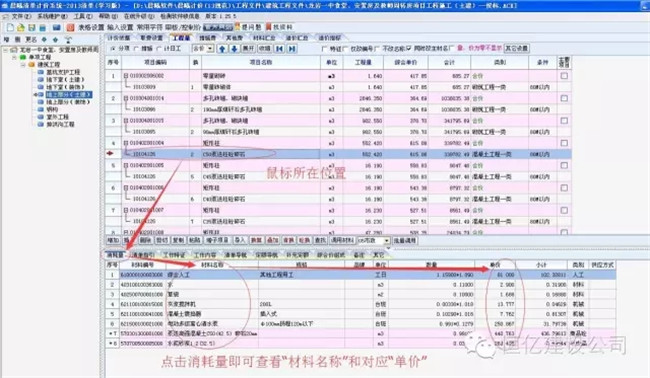
Task: Switch to the 造价汇总 tab
Action: tap(297, 38)
